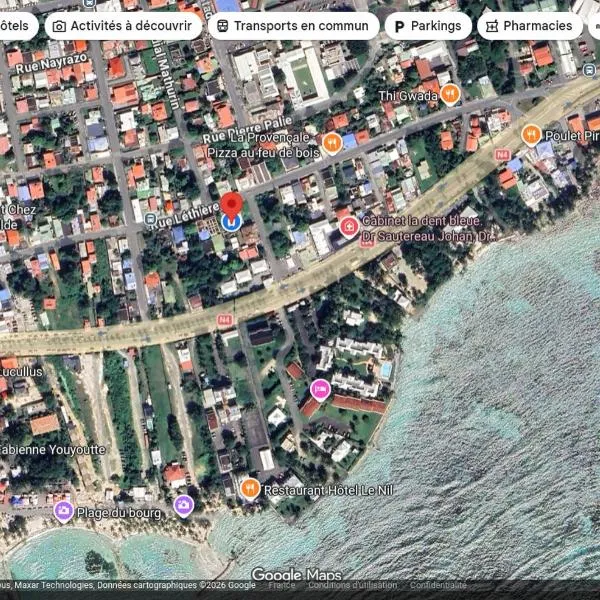Click the N4 road shield near Poulet Pir
The height and width of the screenshot is (600, 600).
502,155
